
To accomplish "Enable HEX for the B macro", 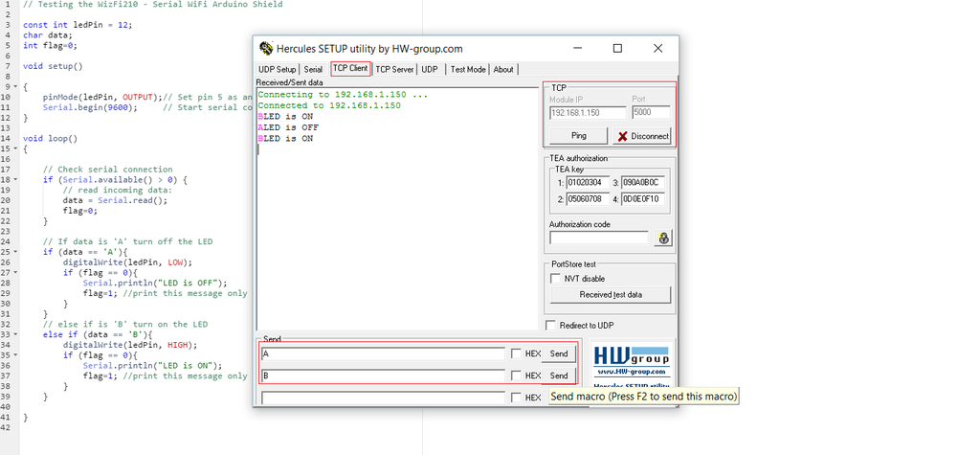I will (x=516, y=375).
